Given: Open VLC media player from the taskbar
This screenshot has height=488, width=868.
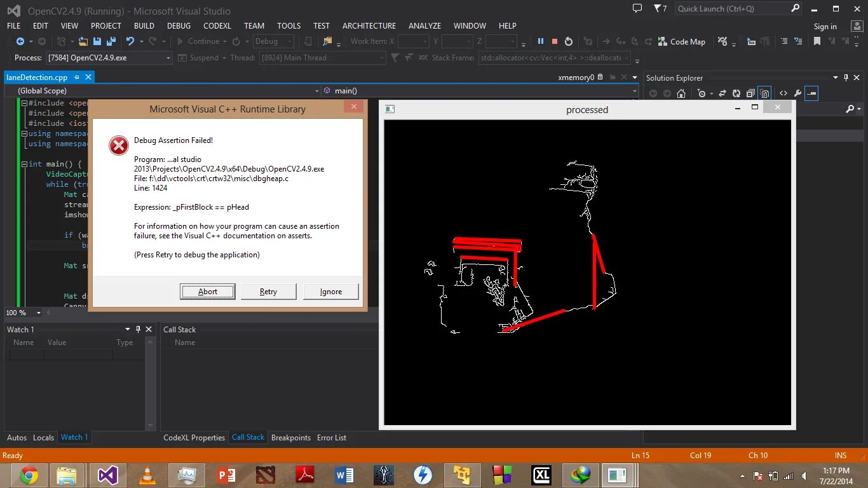Looking at the screenshot, I should click(147, 475).
